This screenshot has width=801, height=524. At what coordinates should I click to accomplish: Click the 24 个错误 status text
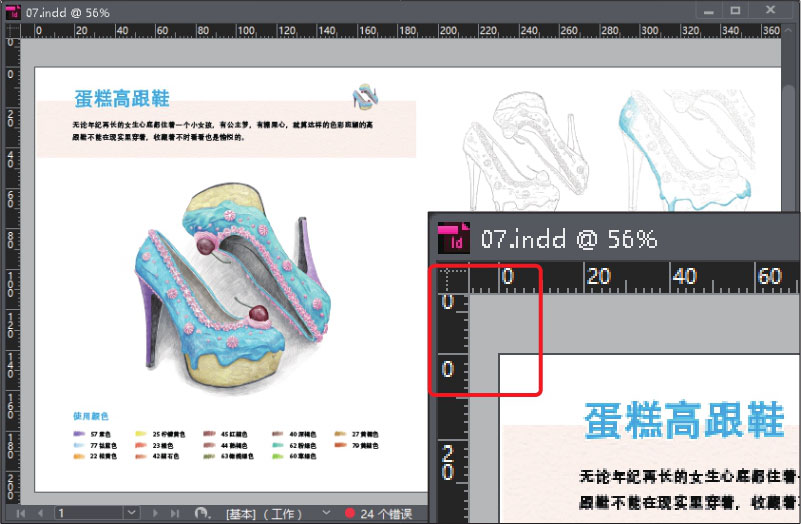[386, 513]
